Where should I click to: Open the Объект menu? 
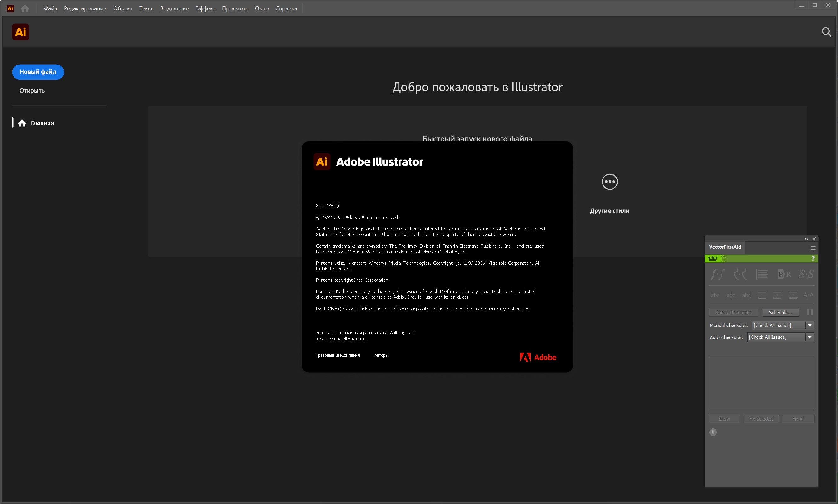coord(122,8)
